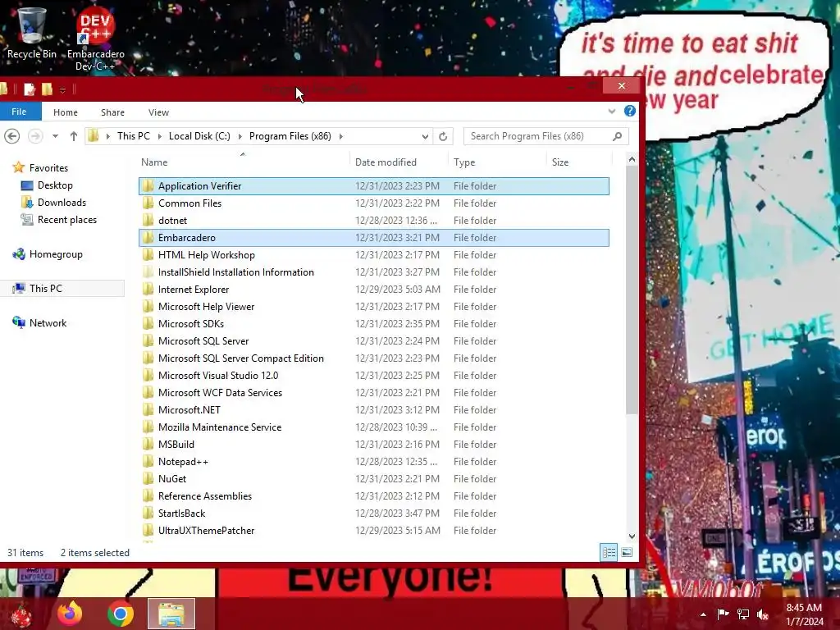
Task: Sort by Date modified column header
Action: pyautogui.click(x=399, y=162)
